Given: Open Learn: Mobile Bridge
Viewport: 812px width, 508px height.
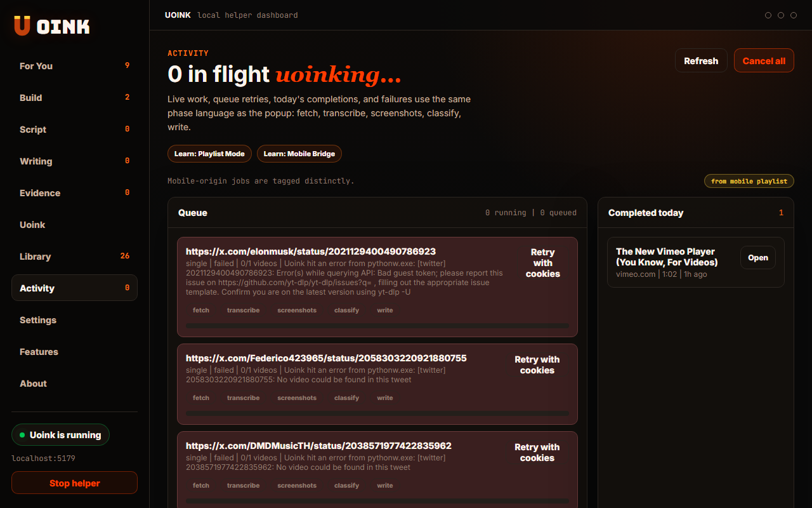Looking at the screenshot, I should click(x=299, y=154).
